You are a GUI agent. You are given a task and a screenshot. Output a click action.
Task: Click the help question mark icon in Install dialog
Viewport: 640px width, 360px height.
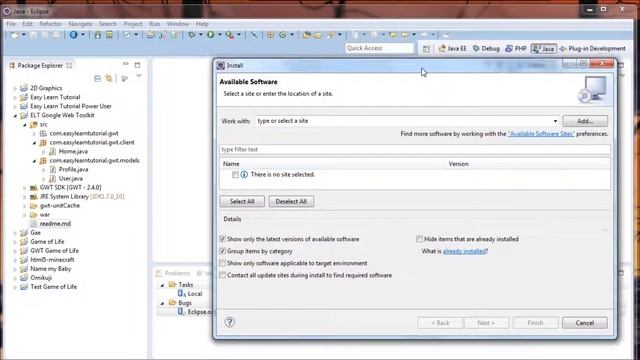(230, 322)
